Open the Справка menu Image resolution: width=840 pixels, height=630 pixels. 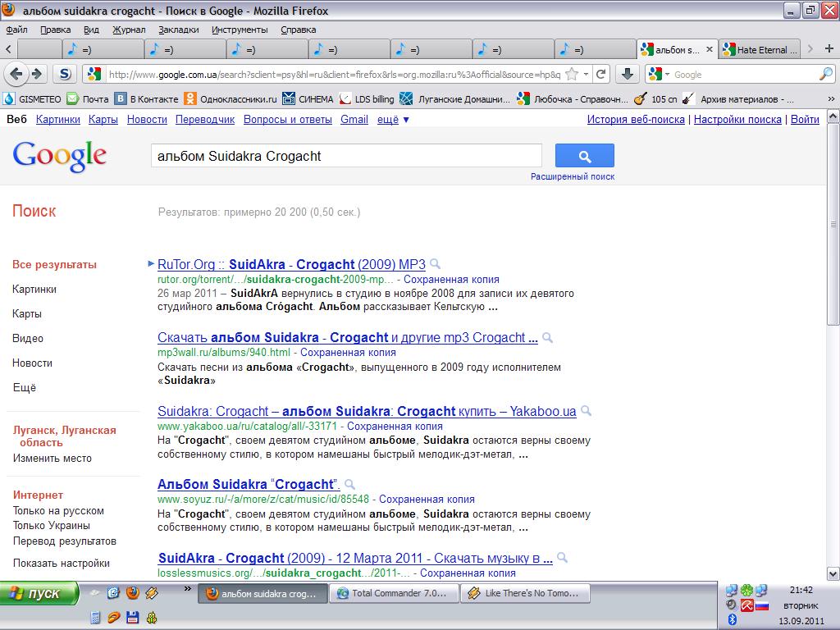(x=299, y=30)
